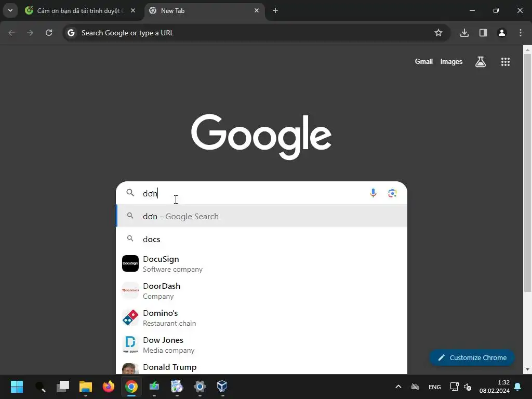Open Windows taskbar search

pyautogui.click(x=40, y=387)
